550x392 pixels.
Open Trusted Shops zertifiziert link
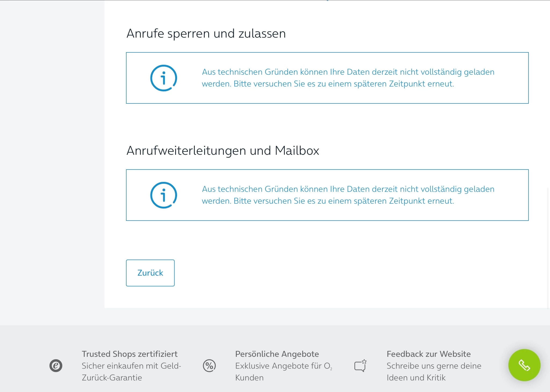[130, 354]
